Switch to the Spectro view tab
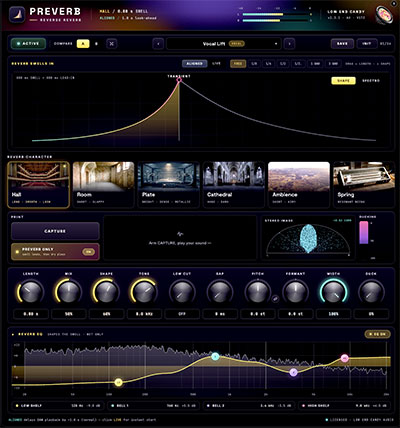The width and height of the screenshot is (400, 428). (371, 81)
